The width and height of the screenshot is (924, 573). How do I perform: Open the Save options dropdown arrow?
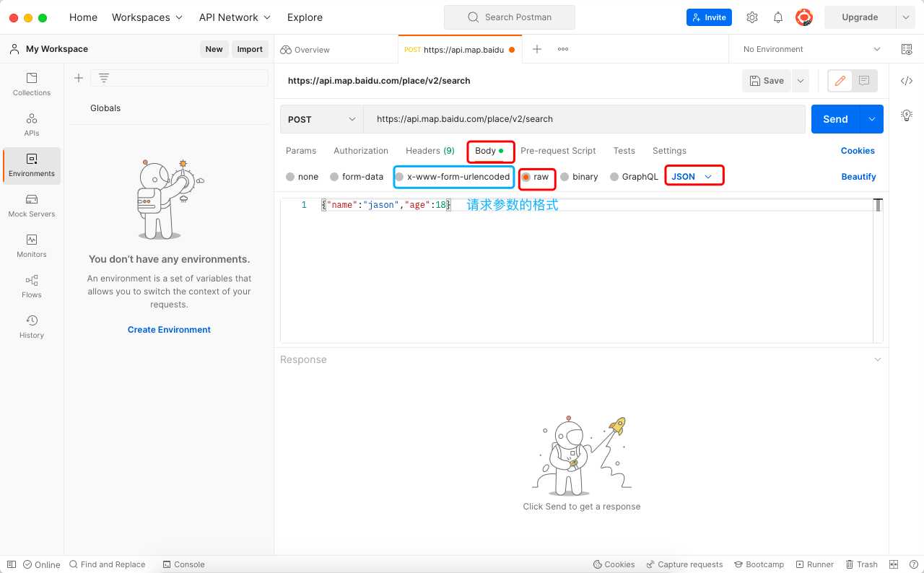[800, 81]
